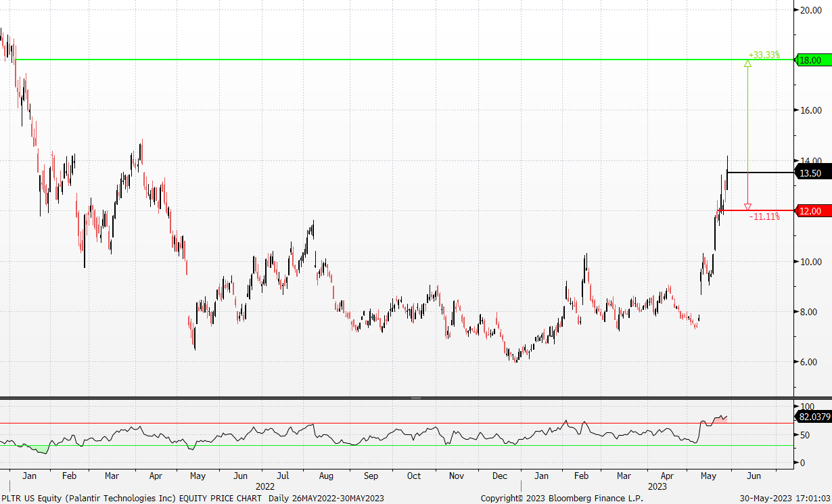The height and width of the screenshot is (504, 832).
Task: Click the +33.33% upside annotation text
Action: pyautogui.click(x=764, y=55)
